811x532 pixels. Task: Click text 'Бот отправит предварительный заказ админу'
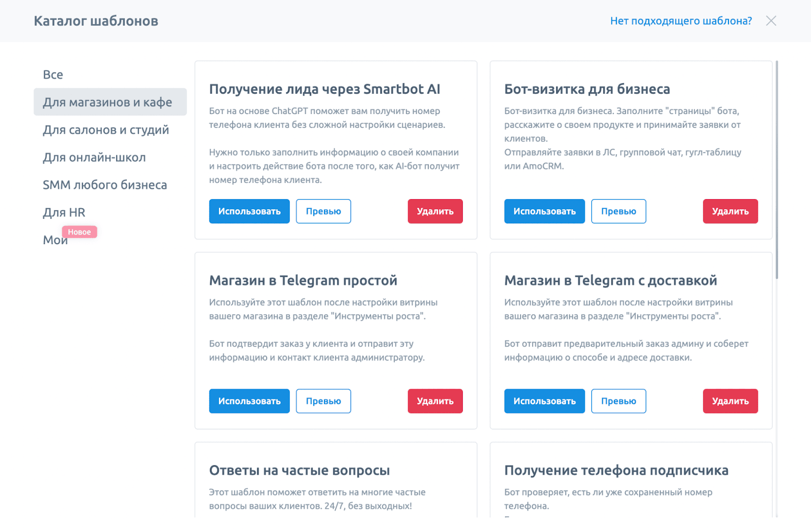[x=626, y=351]
